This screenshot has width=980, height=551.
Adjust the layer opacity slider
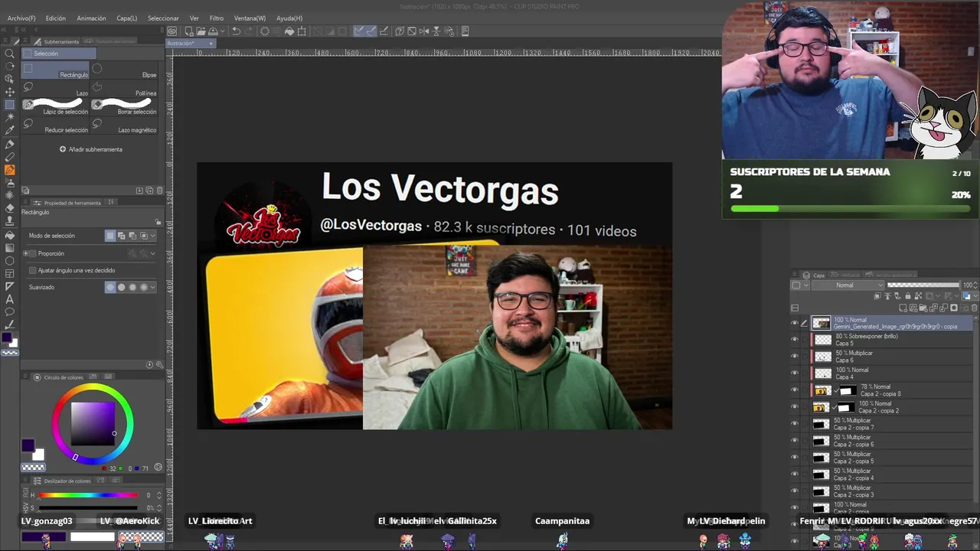coord(923,285)
